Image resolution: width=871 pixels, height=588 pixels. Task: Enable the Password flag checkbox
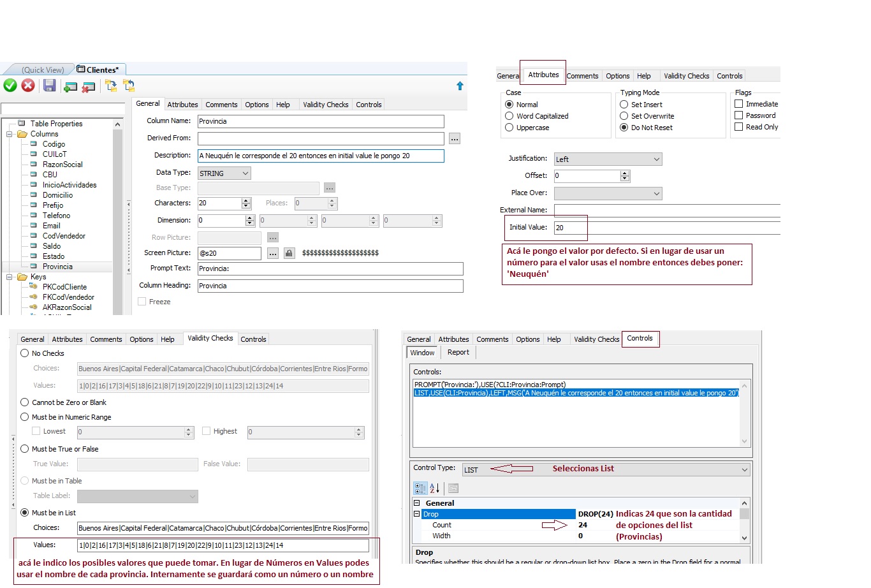(x=739, y=115)
